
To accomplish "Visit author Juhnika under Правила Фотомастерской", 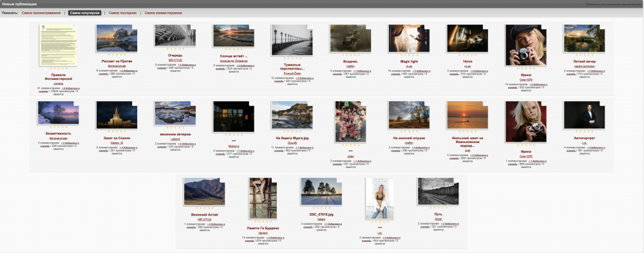I will coord(59,83).
